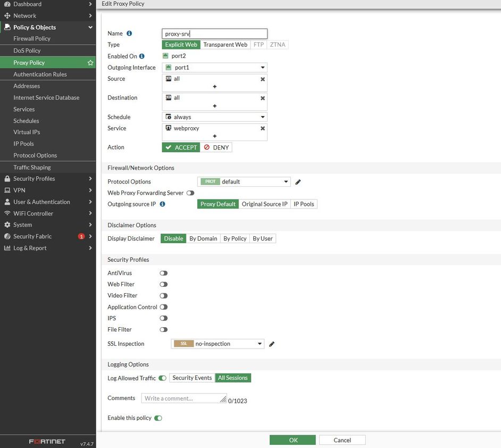Click the Policy & Objects icon
The width and height of the screenshot is (501, 448).
click(7, 27)
